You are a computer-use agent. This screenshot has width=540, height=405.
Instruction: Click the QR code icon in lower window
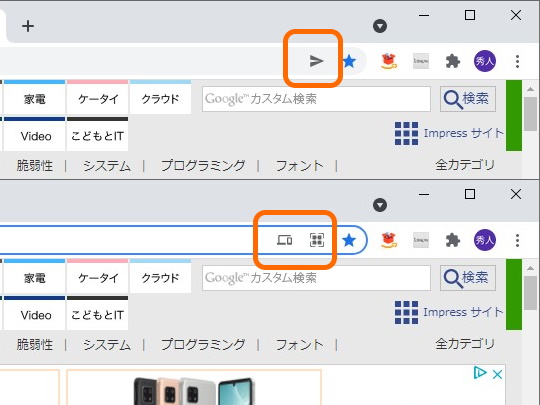click(317, 240)
